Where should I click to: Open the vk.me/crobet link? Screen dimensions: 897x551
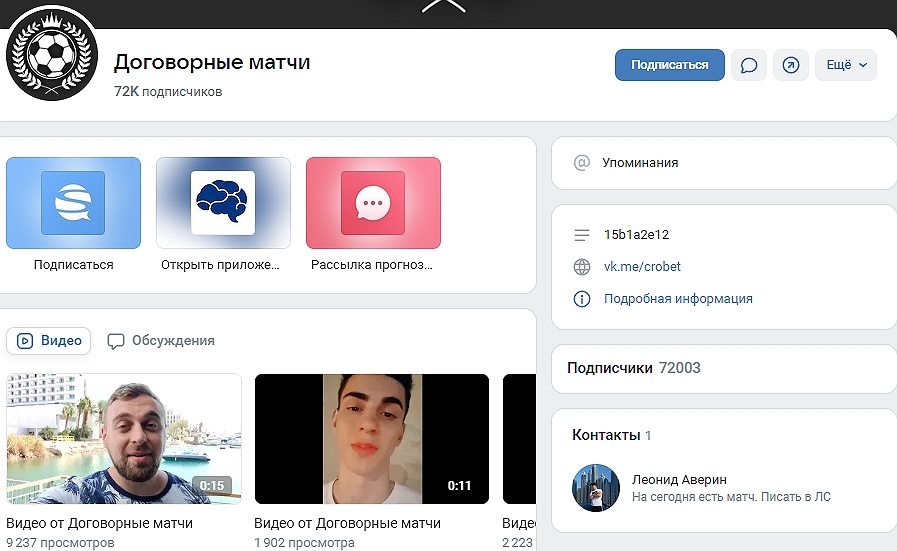point(642,267)
